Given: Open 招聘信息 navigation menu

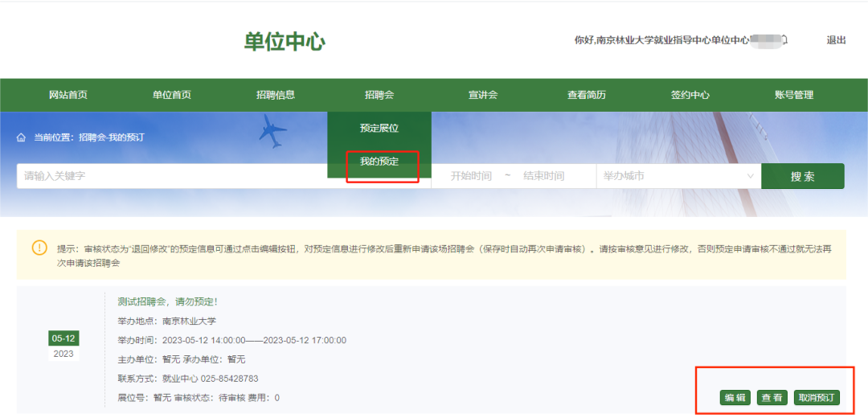Looking at the screenshot, I should tap(276, 95).
